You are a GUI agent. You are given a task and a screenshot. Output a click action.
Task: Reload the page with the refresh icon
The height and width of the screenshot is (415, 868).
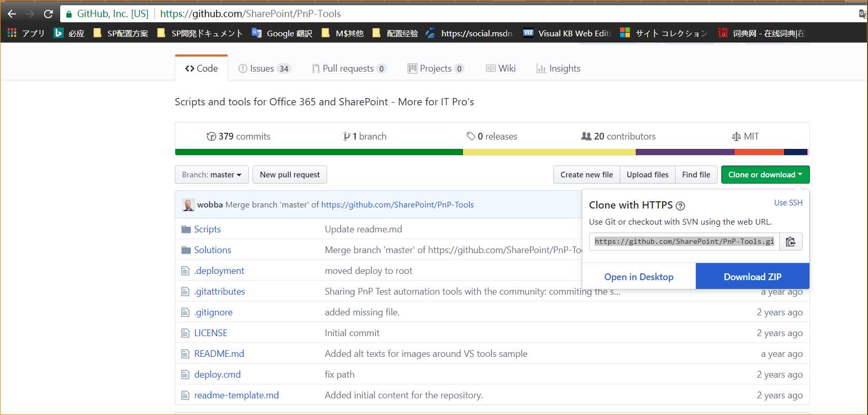pos(48,14)
